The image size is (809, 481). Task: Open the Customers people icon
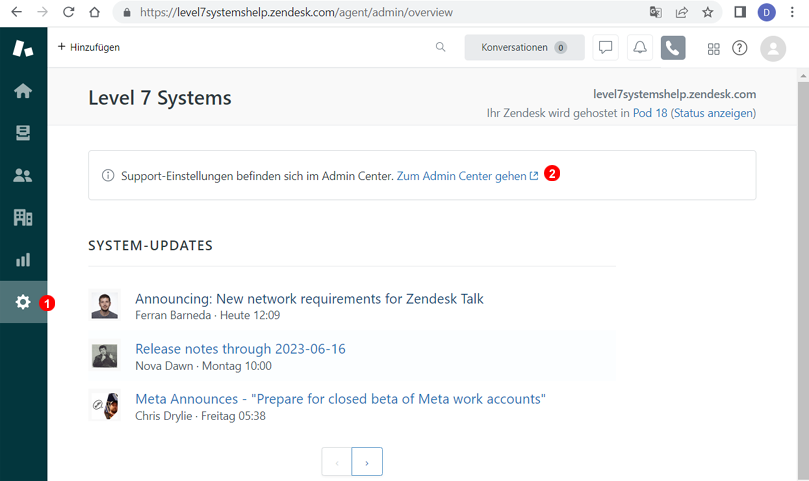coord(23,175)
